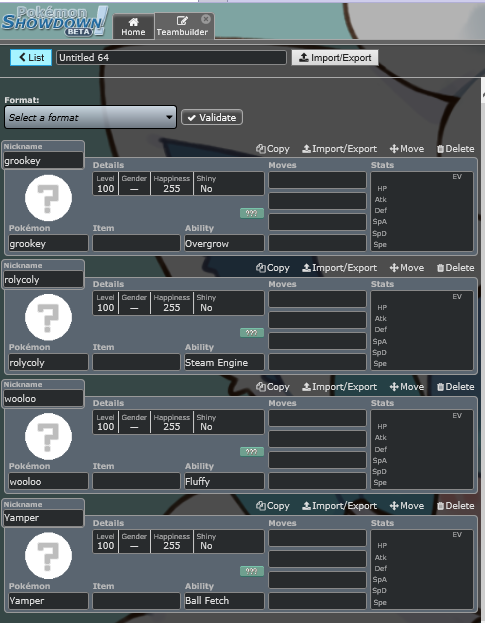Open Yamper's Details row

pos(178,541)
